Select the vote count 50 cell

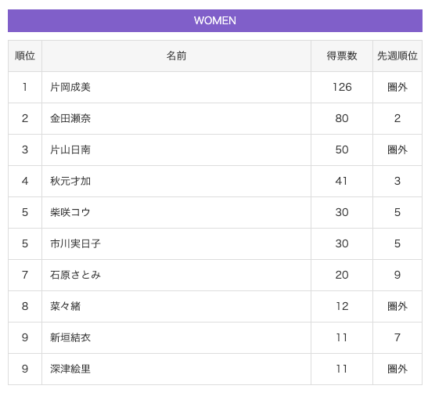[x=342, y=150]
